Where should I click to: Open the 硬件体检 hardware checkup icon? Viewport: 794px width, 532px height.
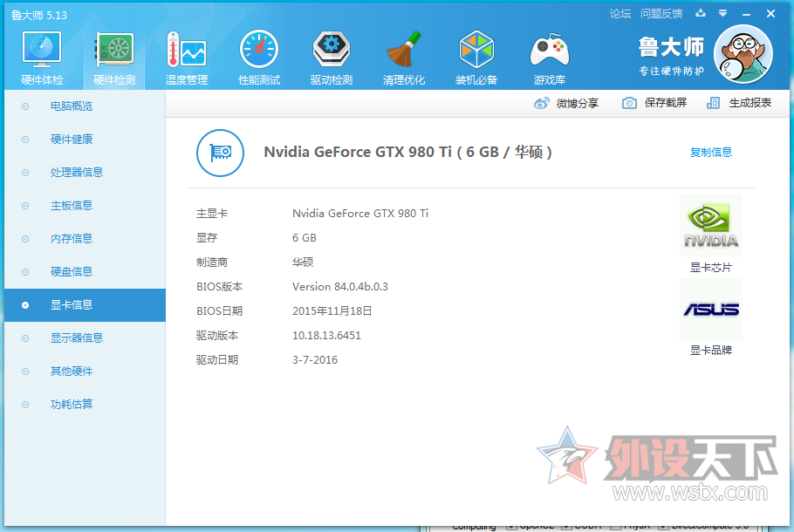pos(42,52)
